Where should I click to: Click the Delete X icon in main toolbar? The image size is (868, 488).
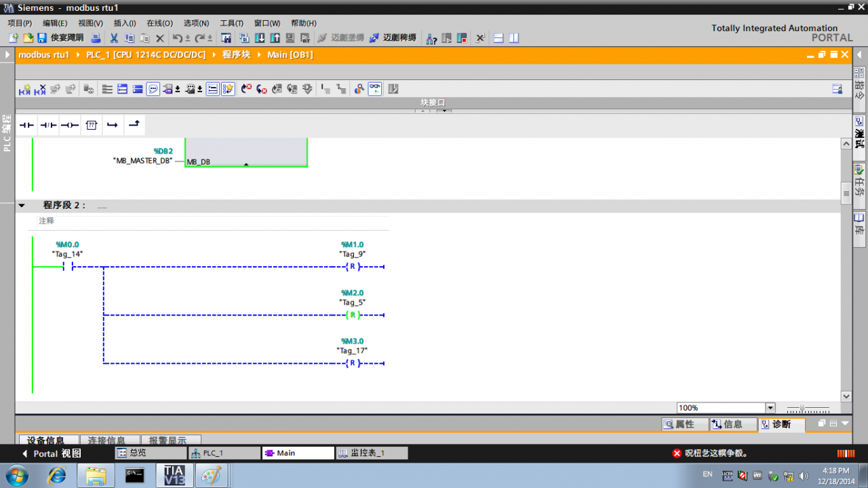tap(160, 39)
